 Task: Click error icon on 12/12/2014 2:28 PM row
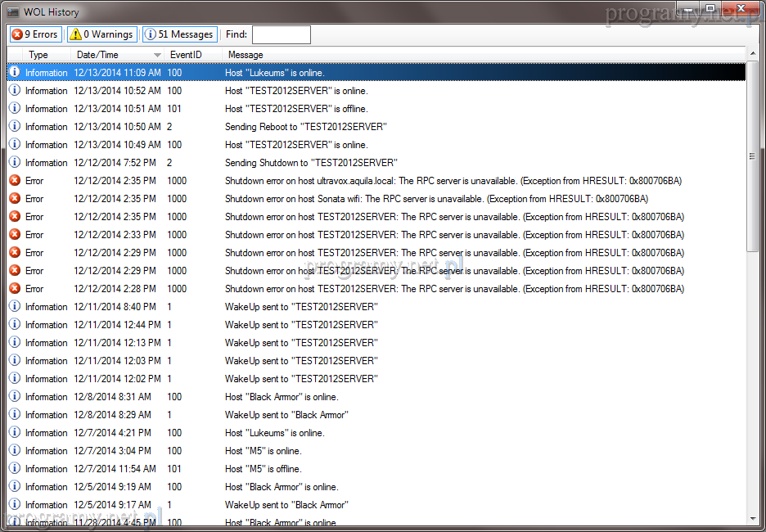coord(14,289)
